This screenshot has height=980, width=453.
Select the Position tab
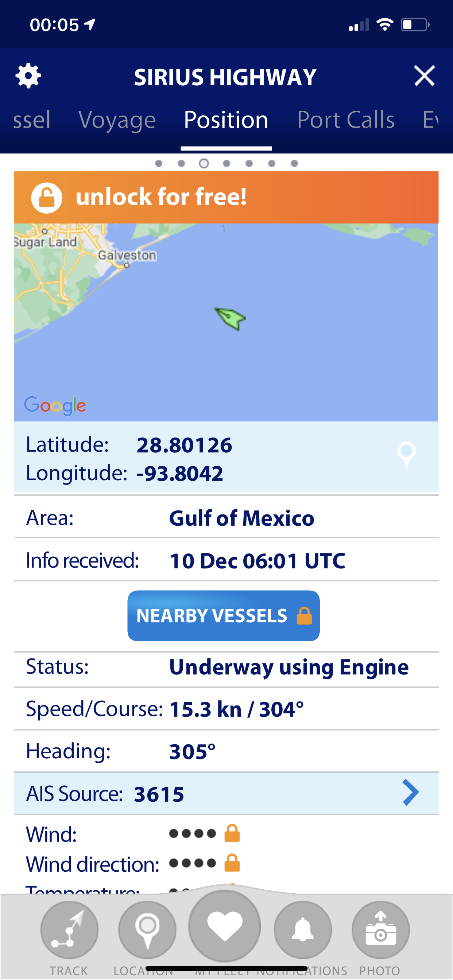(x=226, y=120)
